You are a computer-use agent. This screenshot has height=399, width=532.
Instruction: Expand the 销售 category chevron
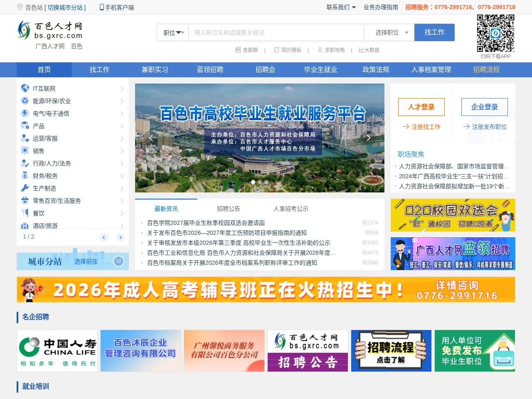coord(122,151)
